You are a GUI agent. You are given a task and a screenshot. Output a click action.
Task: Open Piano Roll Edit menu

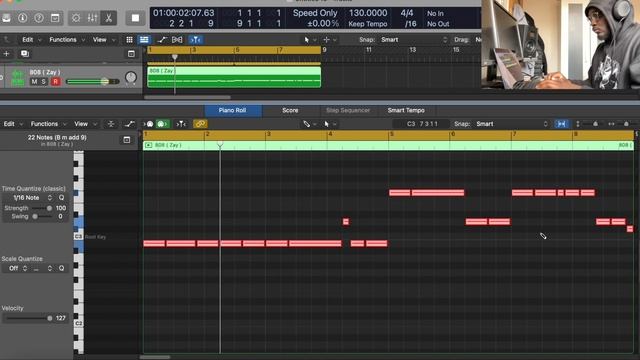click(13, 124)
